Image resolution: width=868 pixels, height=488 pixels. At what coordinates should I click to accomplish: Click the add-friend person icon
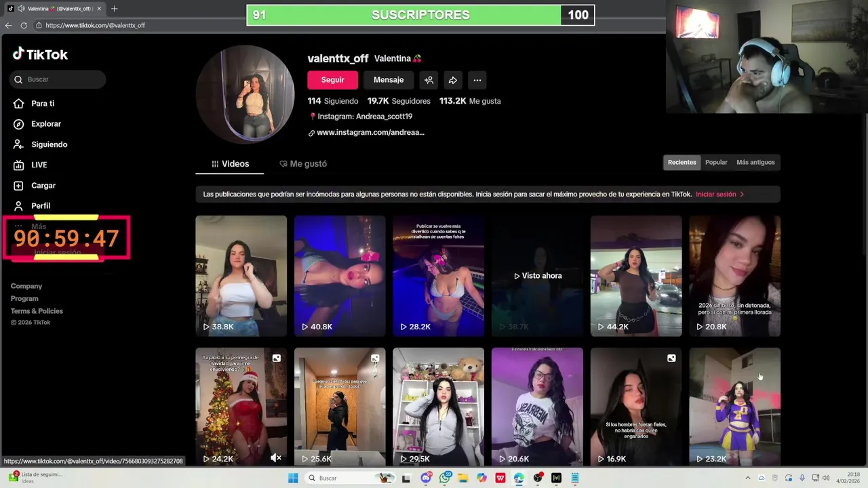(429, 80)
